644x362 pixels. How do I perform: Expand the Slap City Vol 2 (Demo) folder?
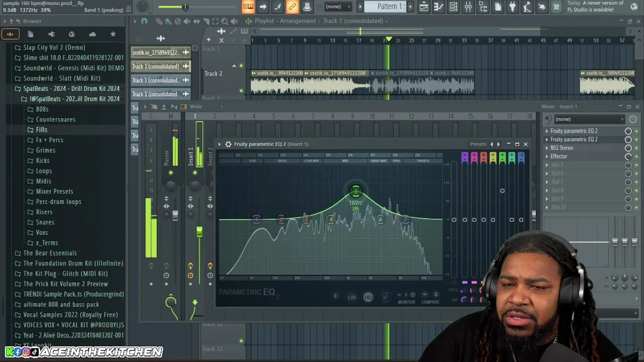pos(54,47)
